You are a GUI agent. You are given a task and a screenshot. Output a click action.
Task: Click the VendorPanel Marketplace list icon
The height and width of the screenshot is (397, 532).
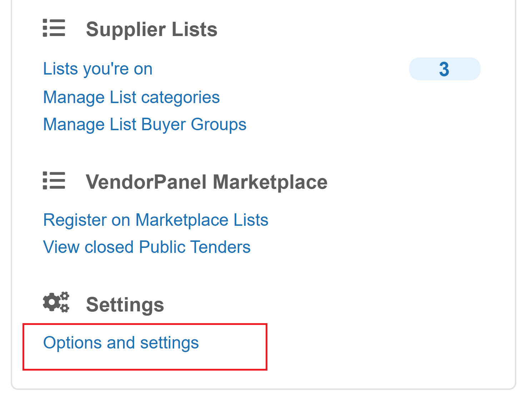(x=54, y=180)
